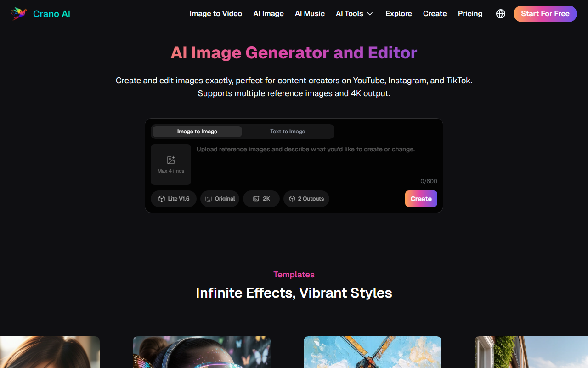
Task: Open the Original aspect ratio selector
Action: (x=220, y=199)
